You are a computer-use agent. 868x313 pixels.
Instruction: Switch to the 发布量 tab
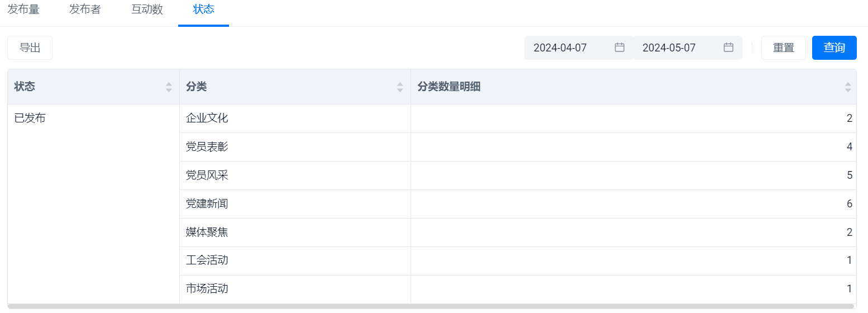point(23,10)
